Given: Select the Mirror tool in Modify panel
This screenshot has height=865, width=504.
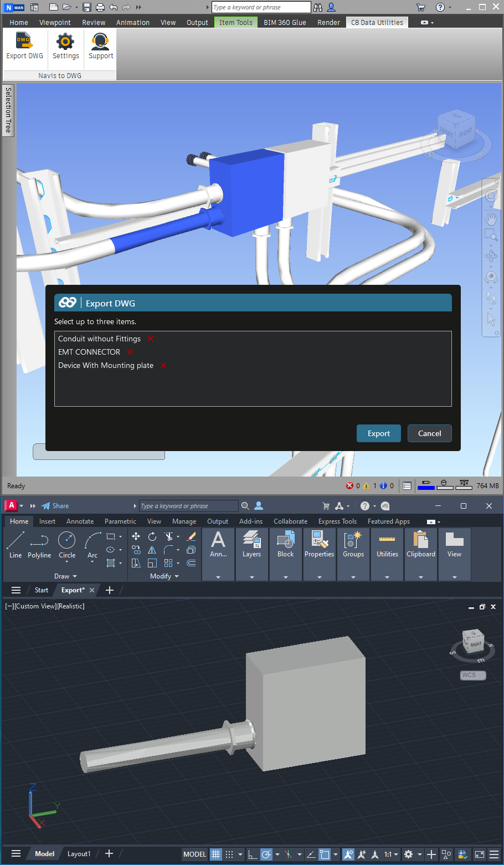Looking at the screenshot, I should pyautogui.click(x=152, y=550).
